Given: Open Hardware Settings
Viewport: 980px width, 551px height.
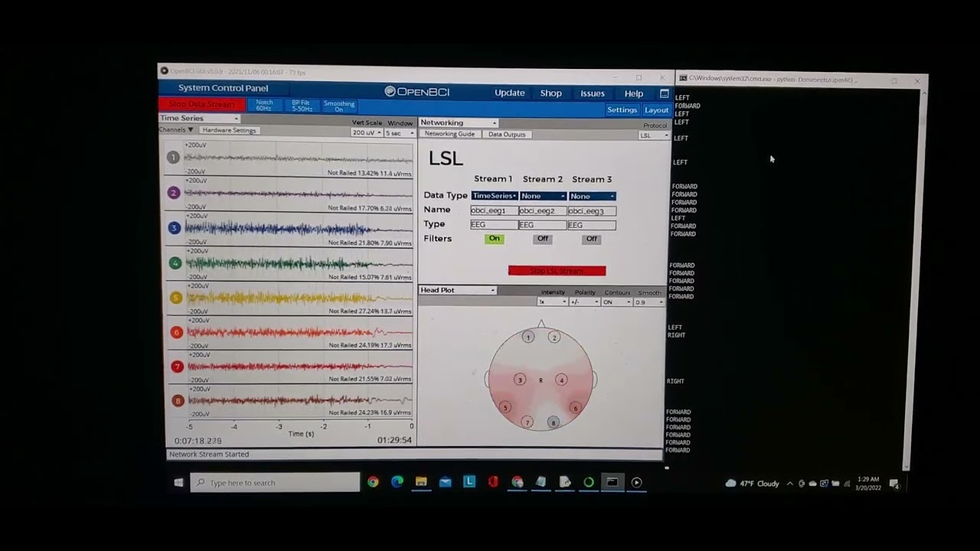Looking at the screenshot, I should pos(229,130).
